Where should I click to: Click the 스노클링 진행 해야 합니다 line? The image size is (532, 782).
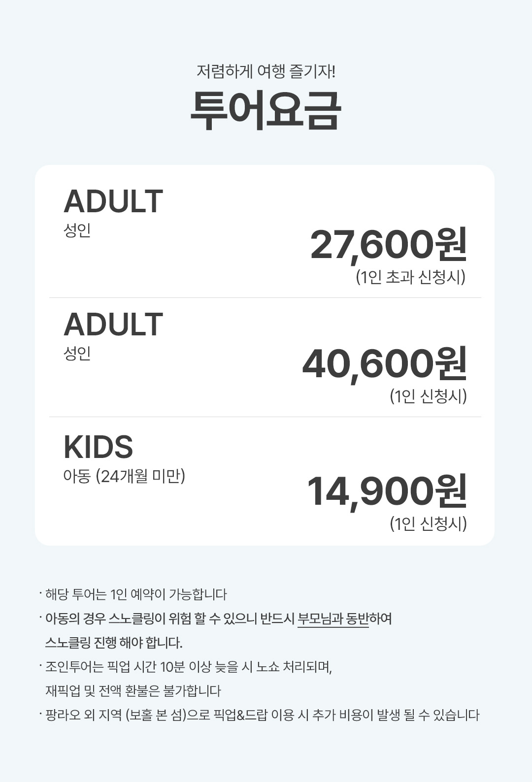point(114,643)
